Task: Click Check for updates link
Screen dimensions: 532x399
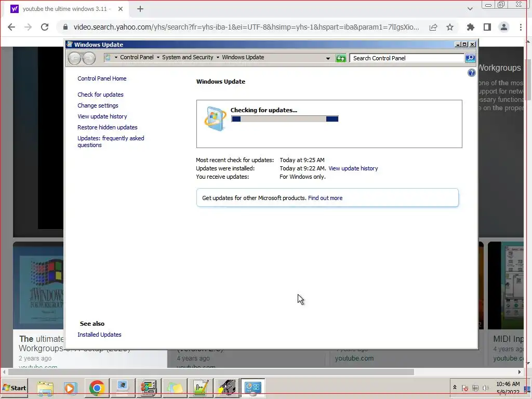Action: tap(100, 95)
